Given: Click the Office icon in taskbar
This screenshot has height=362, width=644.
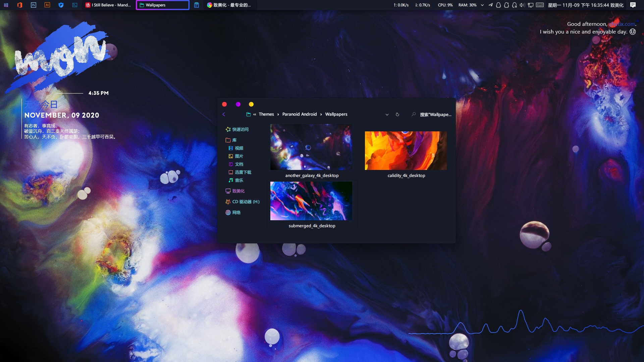Looking at the screenshot, I should pos(20,5).
